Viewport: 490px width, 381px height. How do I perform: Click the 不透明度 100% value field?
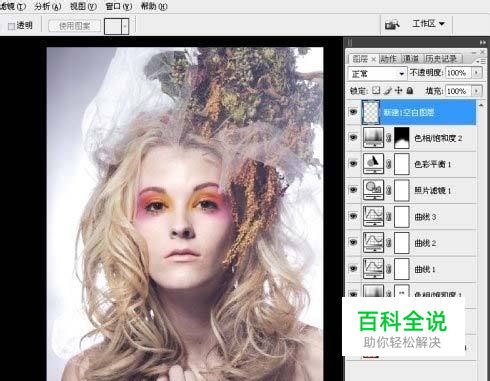(458, 73)
